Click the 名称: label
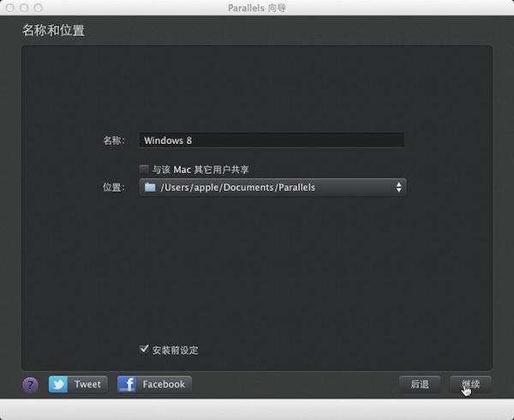Screen dimensions: 514x420 [114, 141]
